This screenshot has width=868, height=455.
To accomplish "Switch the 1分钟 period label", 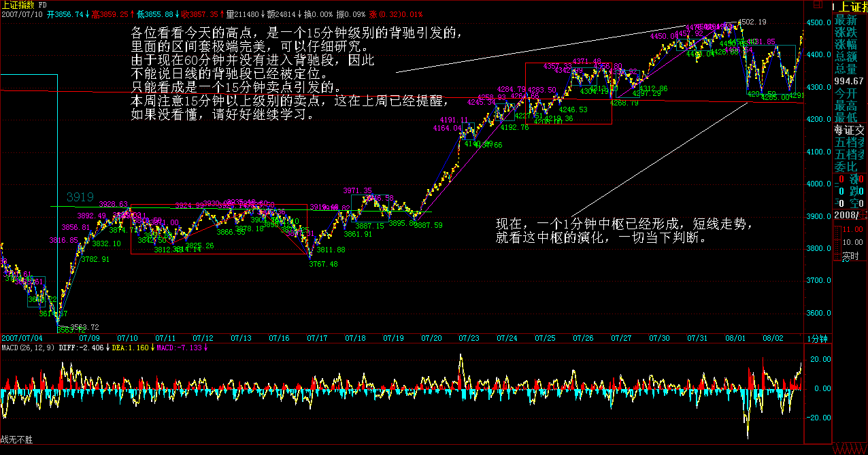I will point(817,338).
